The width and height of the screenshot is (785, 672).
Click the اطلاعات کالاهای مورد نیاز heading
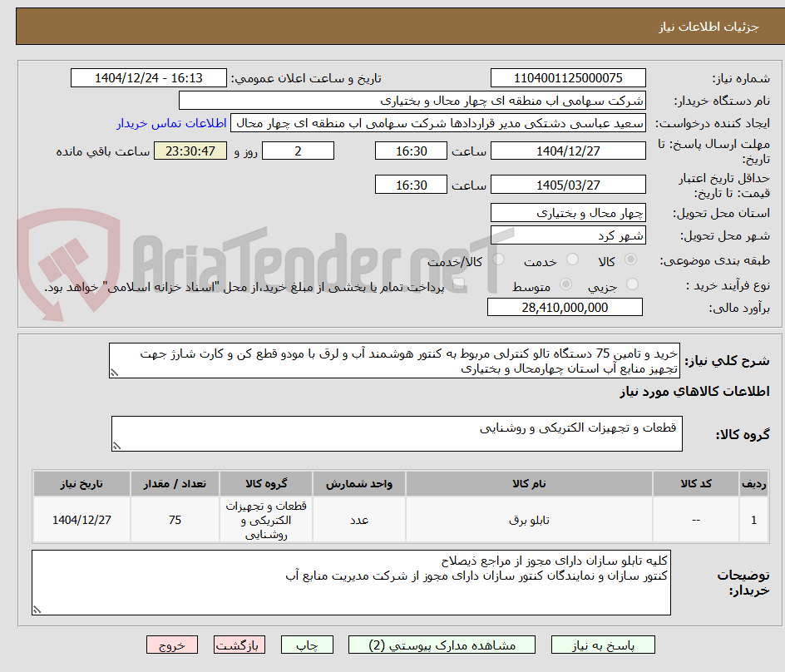[x=695, y=391]
